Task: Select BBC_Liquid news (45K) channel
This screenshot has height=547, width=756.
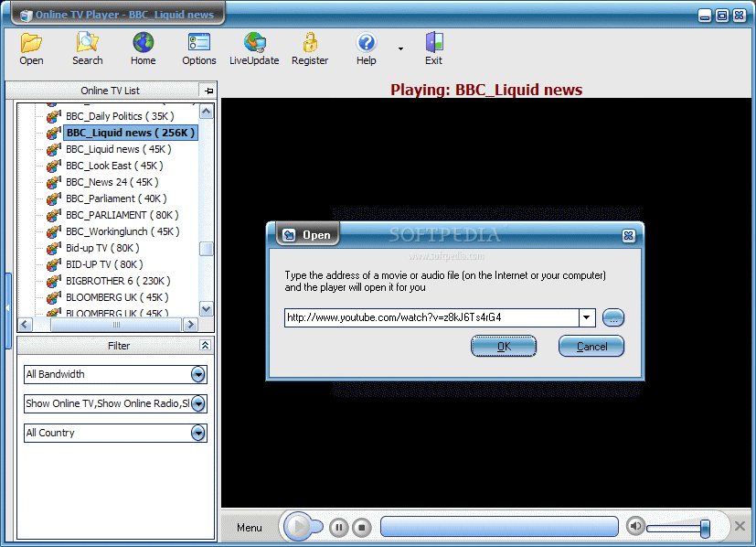Action: point(119,149)
